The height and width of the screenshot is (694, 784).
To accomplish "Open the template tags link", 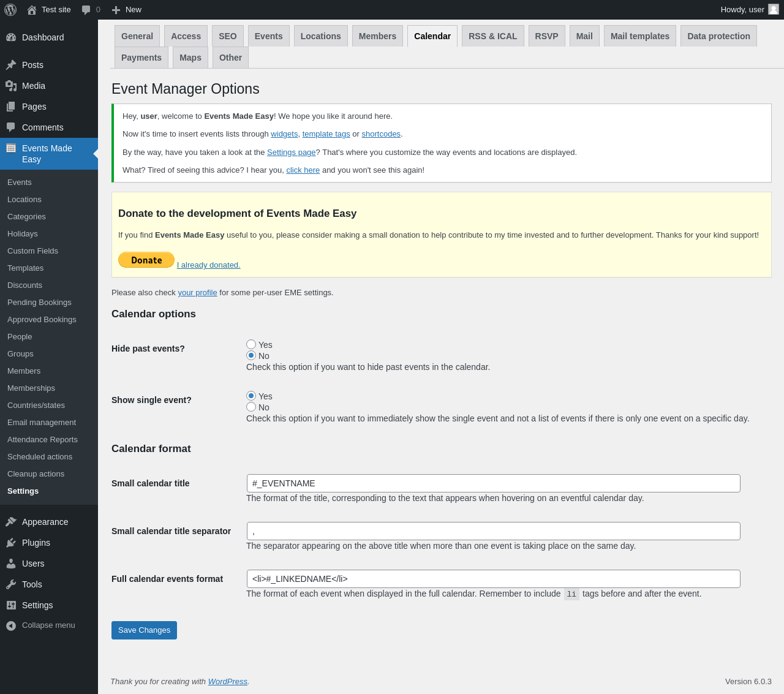I will 326,134.
